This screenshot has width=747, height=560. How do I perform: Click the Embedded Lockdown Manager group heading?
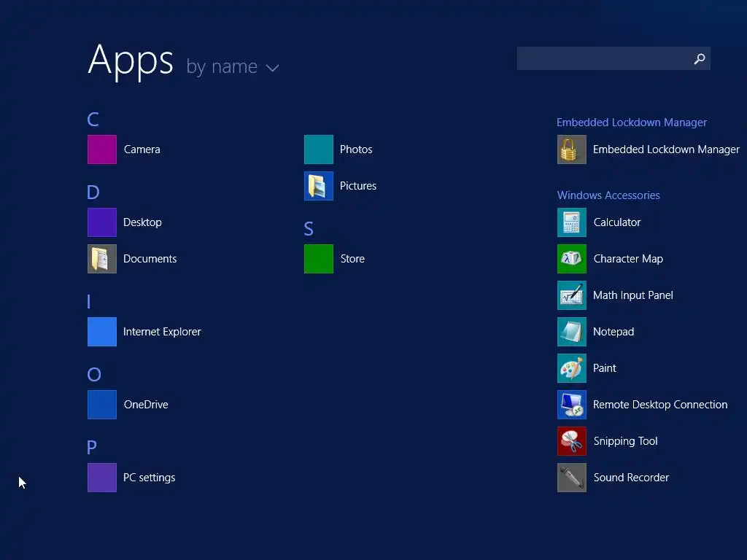(x=632, y=122)
